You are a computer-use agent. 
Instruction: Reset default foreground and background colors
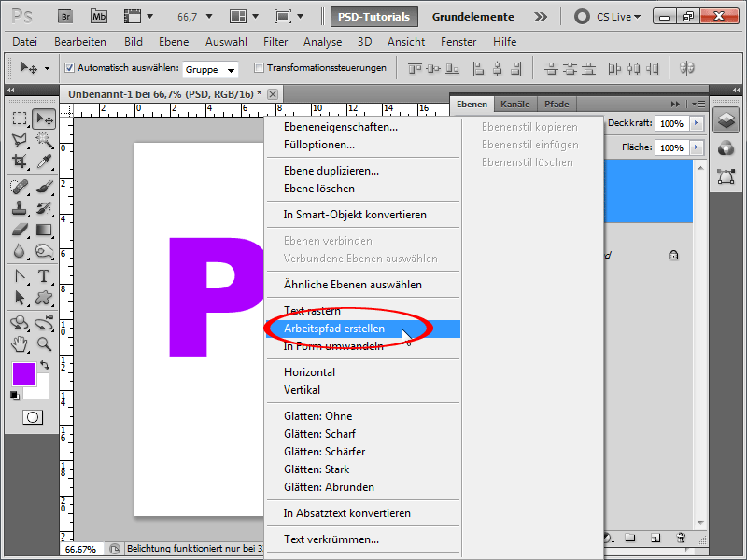pos(15,395)
